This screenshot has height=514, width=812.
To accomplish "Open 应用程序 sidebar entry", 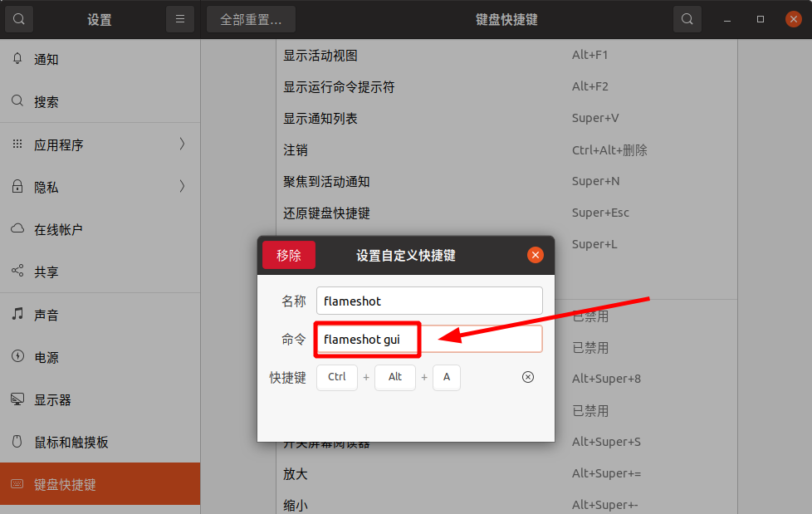I will [100, 144].
